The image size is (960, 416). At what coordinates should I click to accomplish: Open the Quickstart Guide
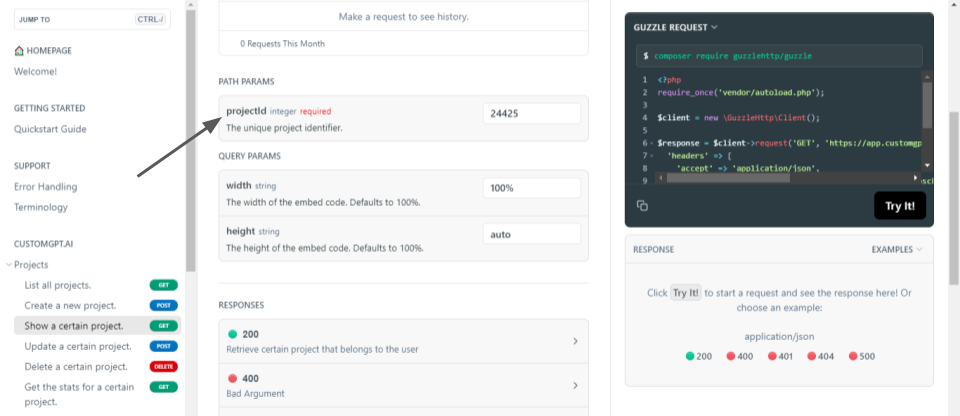point(50,129)
